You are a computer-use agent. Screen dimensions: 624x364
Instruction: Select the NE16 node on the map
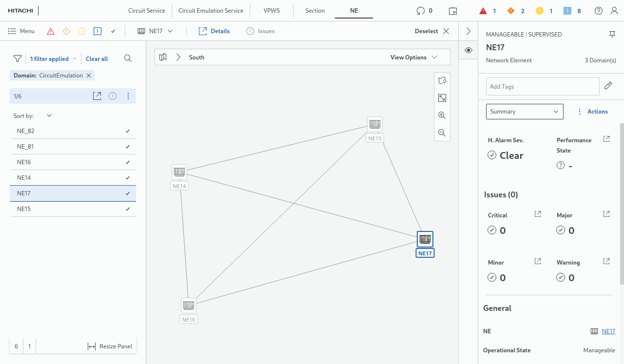point(189,306)
